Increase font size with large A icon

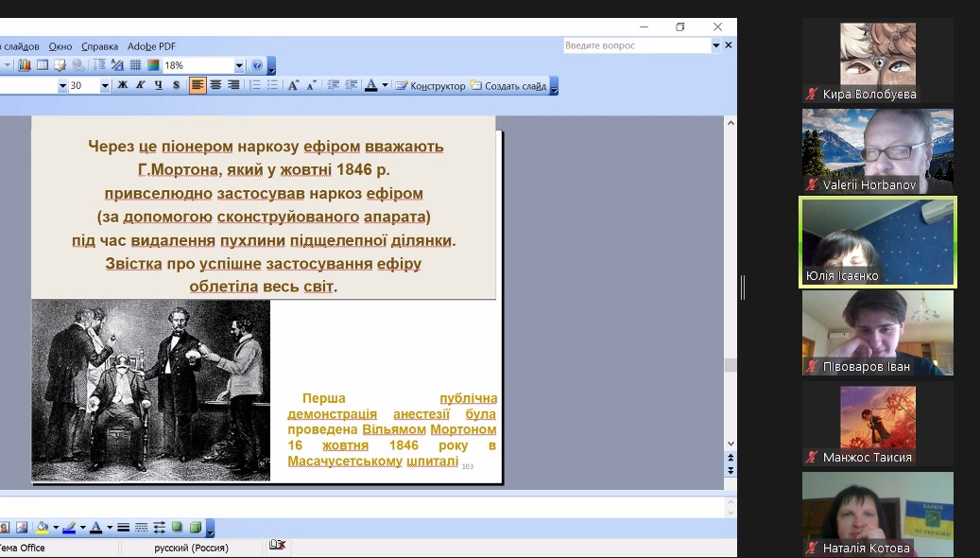293,85
